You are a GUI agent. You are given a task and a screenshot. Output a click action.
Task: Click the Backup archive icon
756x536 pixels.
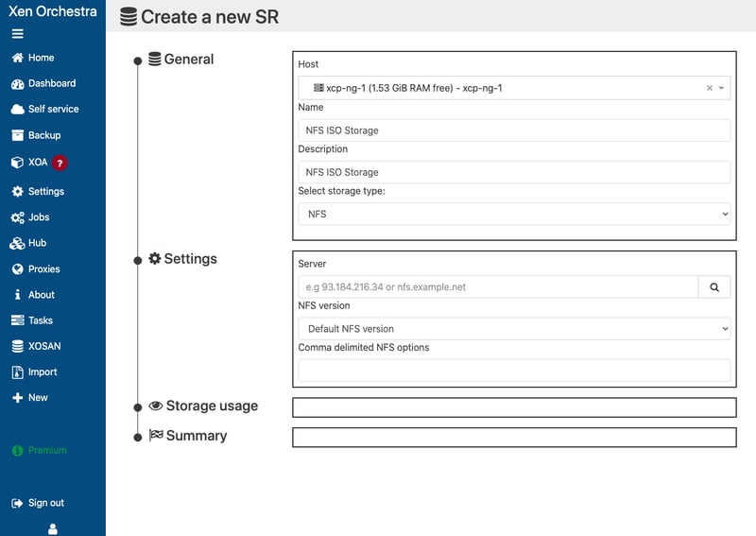point(17,135)
